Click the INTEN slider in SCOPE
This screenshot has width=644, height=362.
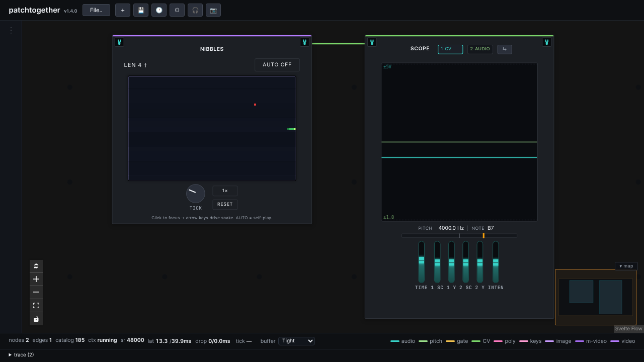pyautogui.click(x=496, y=262)
